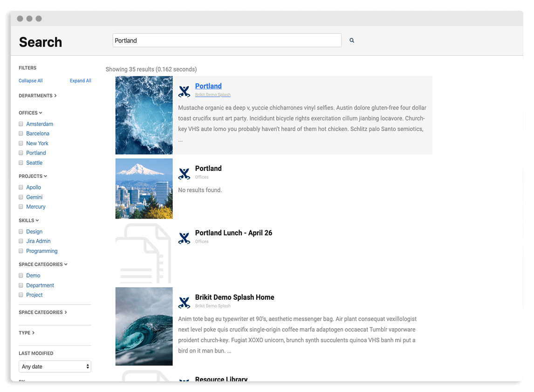This screenshot has height=392, width=534.
Task: Click the Collapse All filters link
Action: point(31,81)
